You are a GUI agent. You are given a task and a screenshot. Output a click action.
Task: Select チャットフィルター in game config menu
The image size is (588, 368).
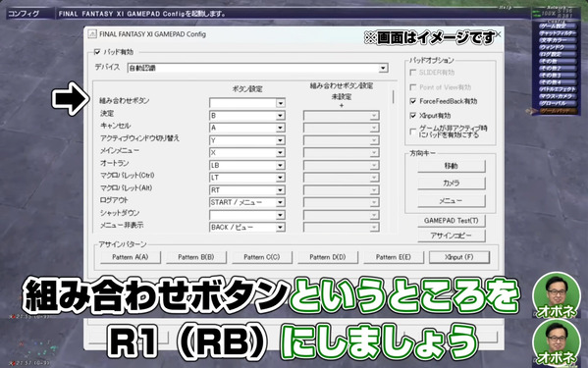pos(557,33)
